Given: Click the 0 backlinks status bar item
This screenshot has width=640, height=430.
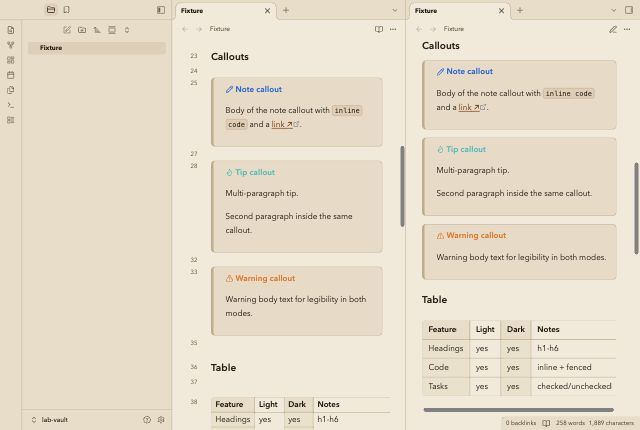Looking at the screenshot, I should [521, 423].
